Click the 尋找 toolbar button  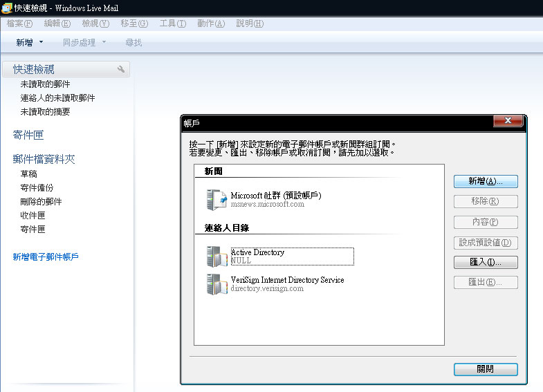click(x=134, y=43)
